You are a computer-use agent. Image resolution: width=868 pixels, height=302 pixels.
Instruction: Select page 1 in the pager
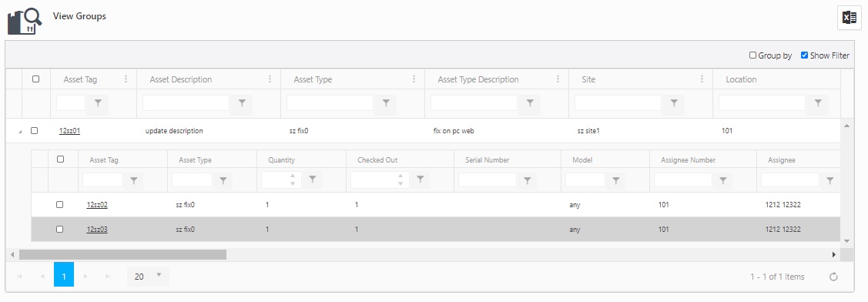(x=64, y=274)
